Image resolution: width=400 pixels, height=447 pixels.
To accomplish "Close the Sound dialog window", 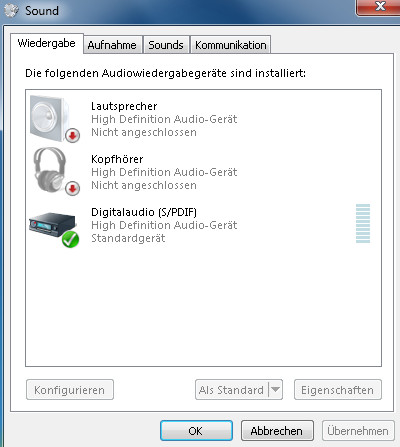I will (x=380, y=6).
